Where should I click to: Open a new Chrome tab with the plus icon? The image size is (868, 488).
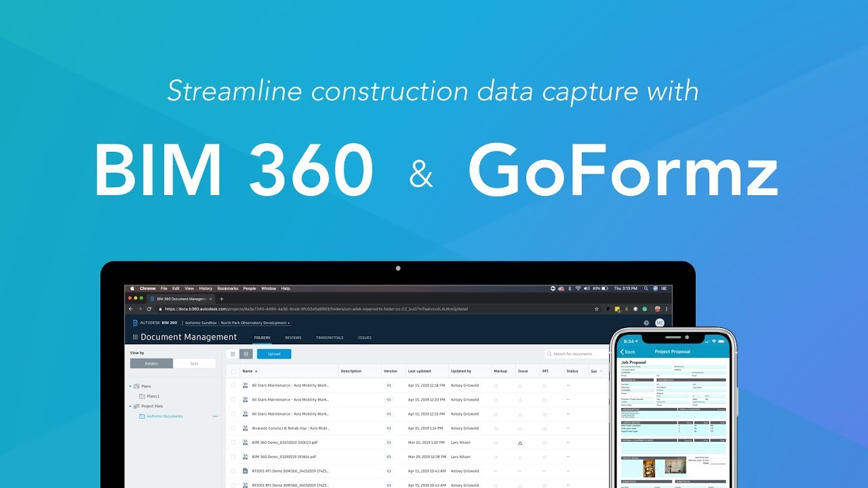click(221, 299)
